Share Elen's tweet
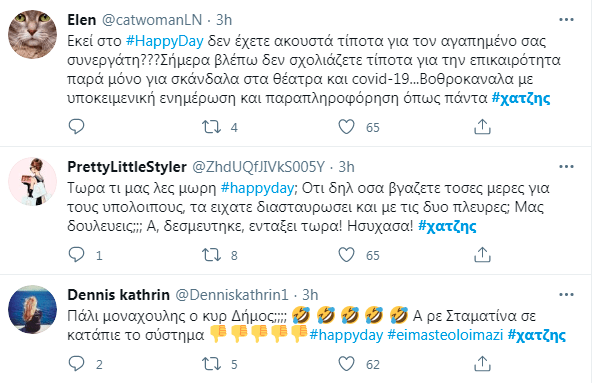The width and height of the screenshot is (595, 383). pos(482,127)
